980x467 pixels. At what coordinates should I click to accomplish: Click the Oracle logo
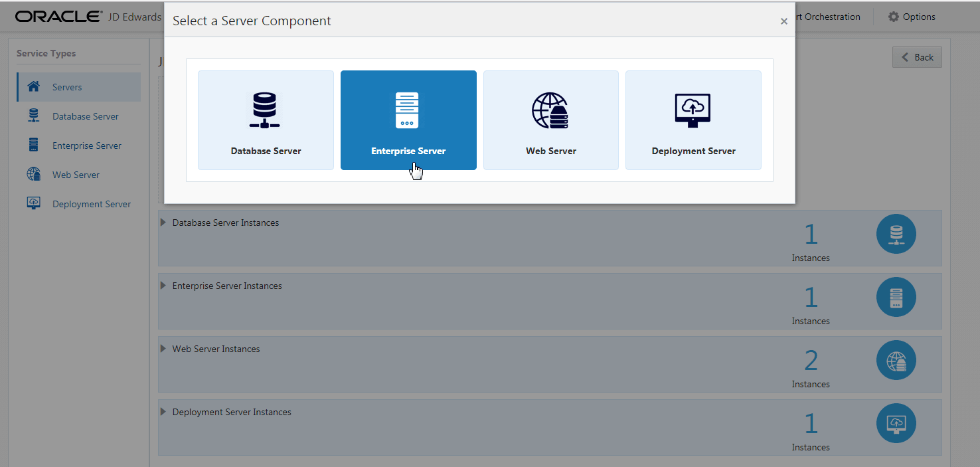point(58,16)
